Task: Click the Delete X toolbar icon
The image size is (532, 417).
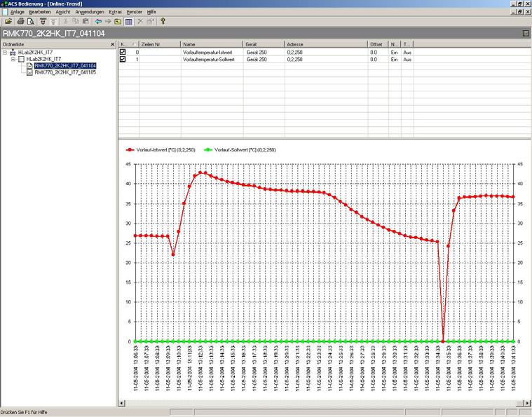Action: click(140, 22)
